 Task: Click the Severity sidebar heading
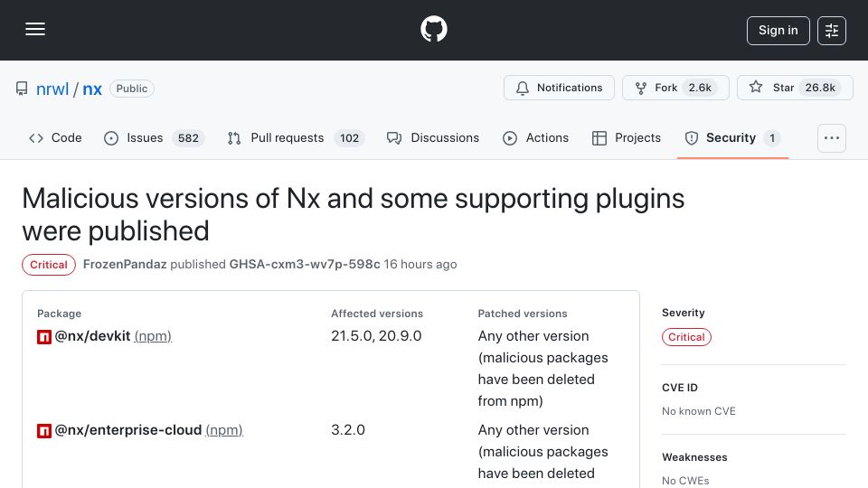(x=684, y=313)
